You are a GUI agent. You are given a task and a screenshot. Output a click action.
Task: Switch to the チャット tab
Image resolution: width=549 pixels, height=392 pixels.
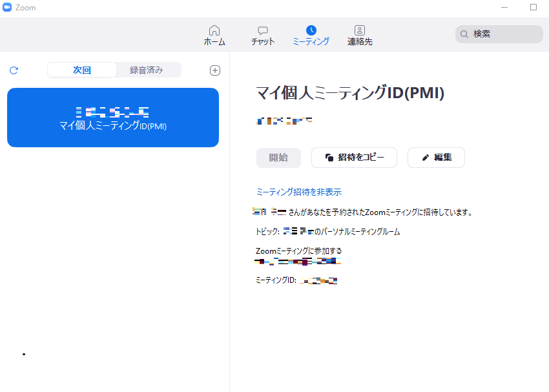click(x=263, y=36)
